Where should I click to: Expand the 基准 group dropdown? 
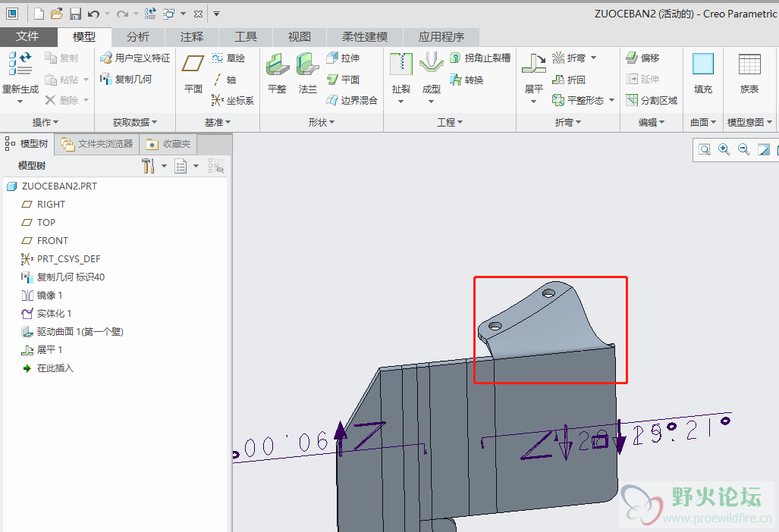218,122
